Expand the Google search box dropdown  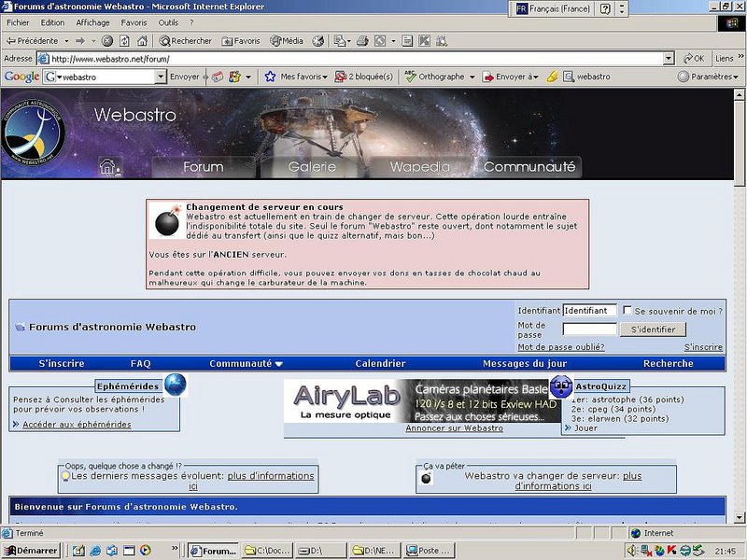(x=161, y=77)
